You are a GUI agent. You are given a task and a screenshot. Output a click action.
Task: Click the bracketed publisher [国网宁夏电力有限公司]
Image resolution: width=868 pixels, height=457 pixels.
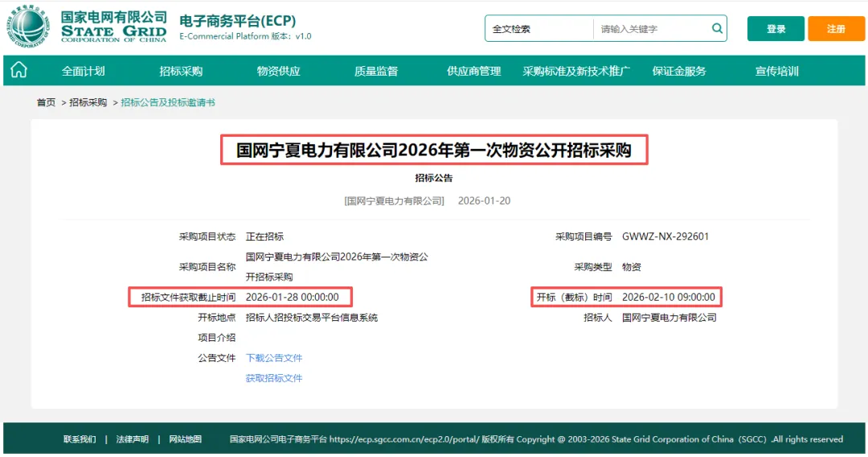394,201
